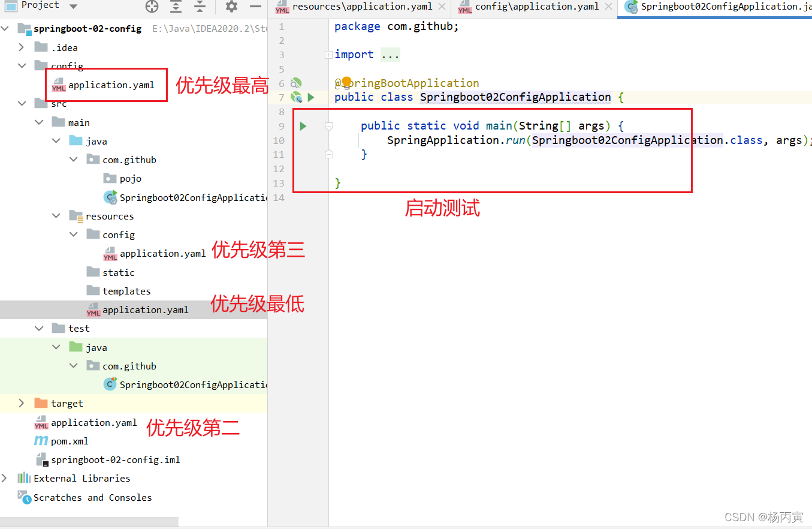The image size is (812, 529).
Task: Collapse the springboot-02-config project root
Action: (x=5, y=28)
